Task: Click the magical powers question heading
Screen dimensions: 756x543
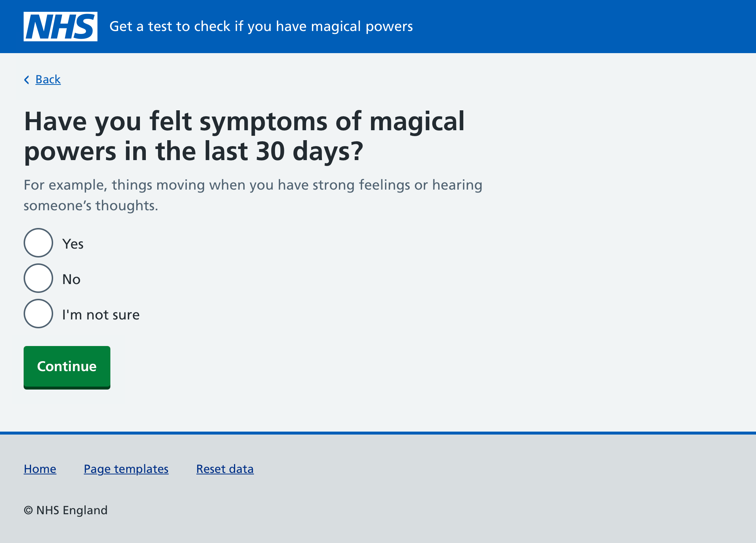Action: pyautogui.click(x=244, y=136)
